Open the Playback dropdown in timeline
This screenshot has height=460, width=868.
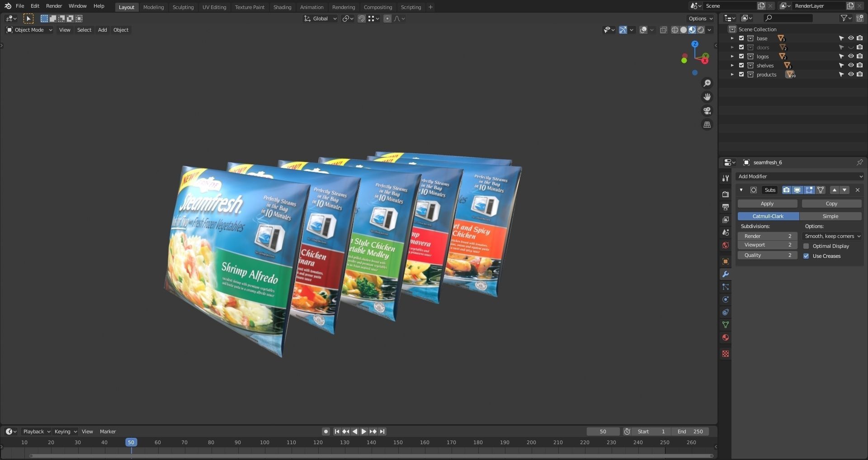pos(37,432)
